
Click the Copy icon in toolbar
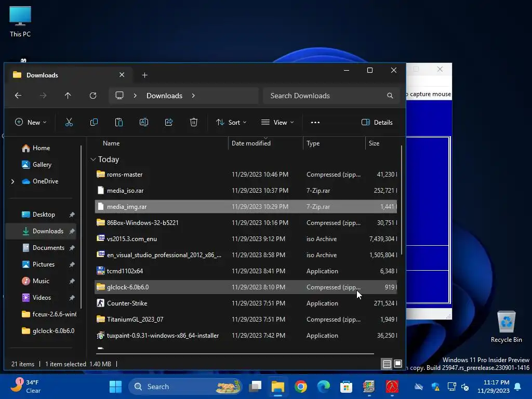pos(94,123)
